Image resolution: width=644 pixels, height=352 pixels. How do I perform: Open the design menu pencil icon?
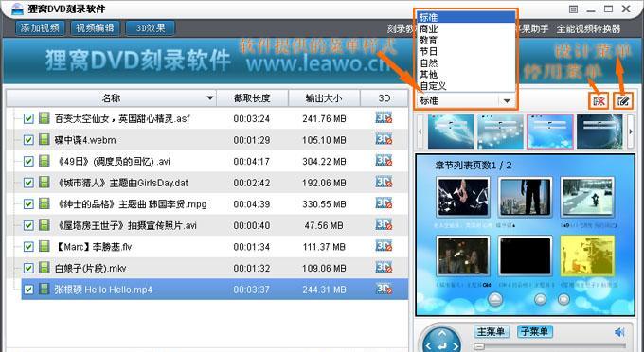(622, 100)
